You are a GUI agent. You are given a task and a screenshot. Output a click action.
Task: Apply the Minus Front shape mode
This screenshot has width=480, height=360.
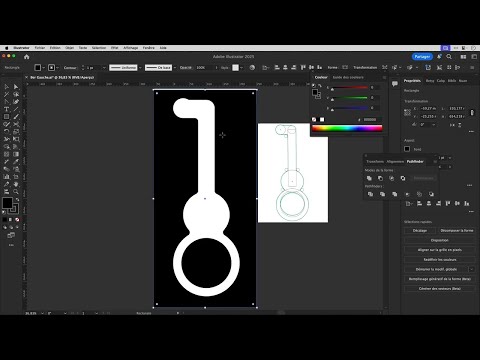380,178
